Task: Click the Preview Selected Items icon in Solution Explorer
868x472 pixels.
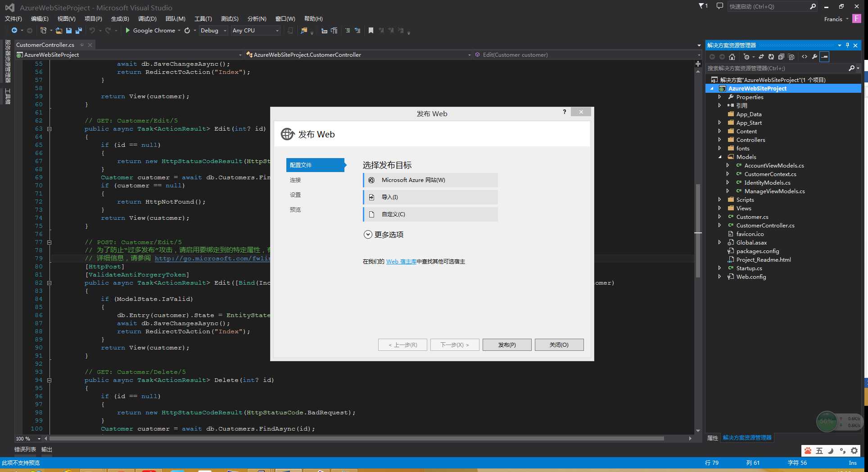Action: click(x=824, y=57)
